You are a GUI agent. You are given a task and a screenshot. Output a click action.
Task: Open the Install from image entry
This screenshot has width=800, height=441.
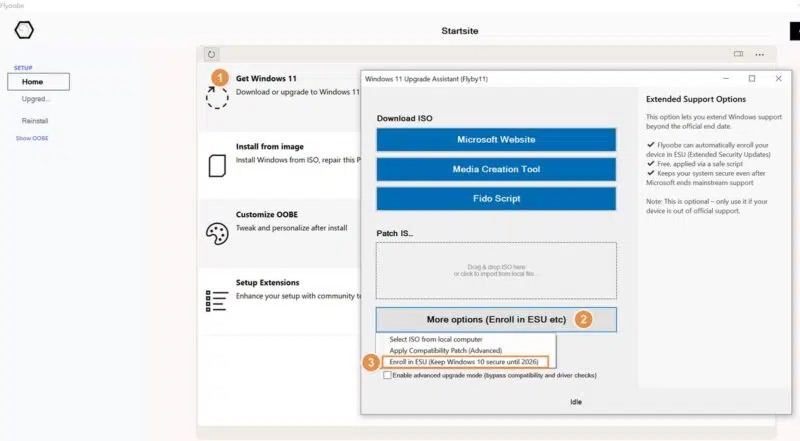pyautogui.click(x=269, y=146)
